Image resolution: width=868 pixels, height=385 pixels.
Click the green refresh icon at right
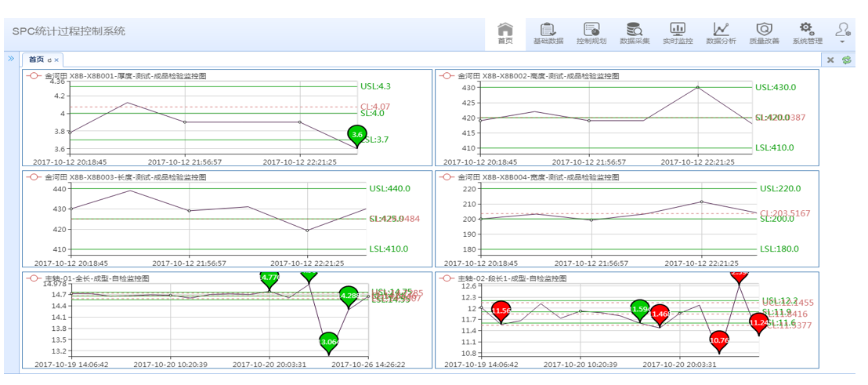[x=847, y=60]
